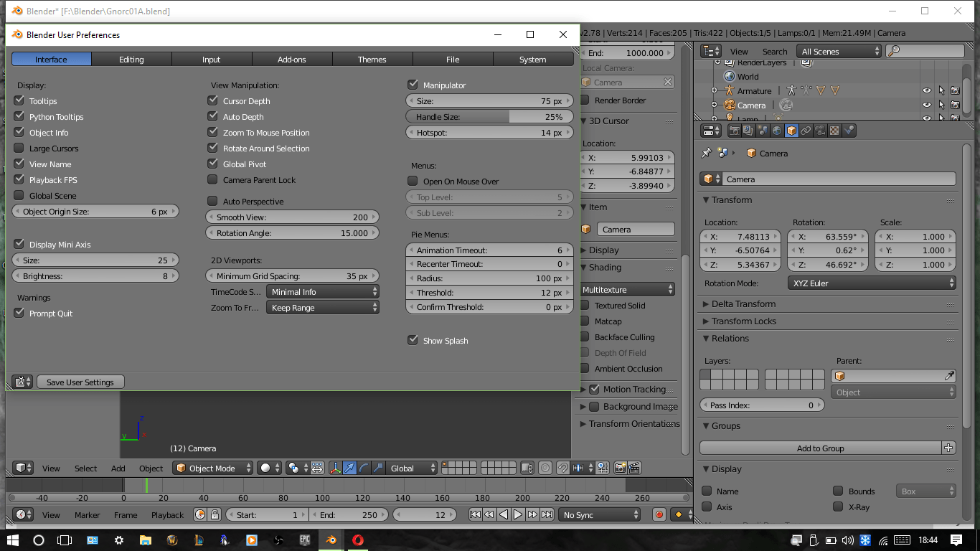980x551 pixels.
Task: Select the World properties globe icon
Action: coord(777,130)
